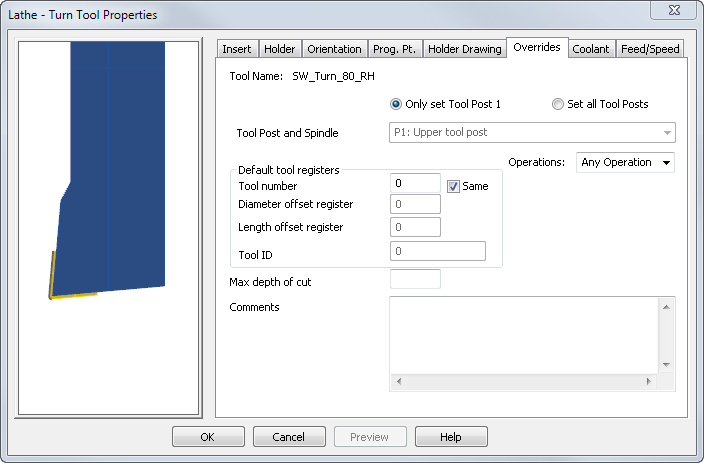Click the Cancel button
The image size is (704, 463).
(x=289, y=437)
